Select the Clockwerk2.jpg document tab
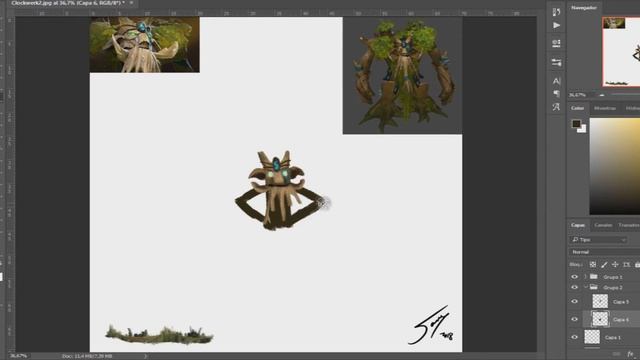The width and height of the screenshot is (640, 360). 68,3
